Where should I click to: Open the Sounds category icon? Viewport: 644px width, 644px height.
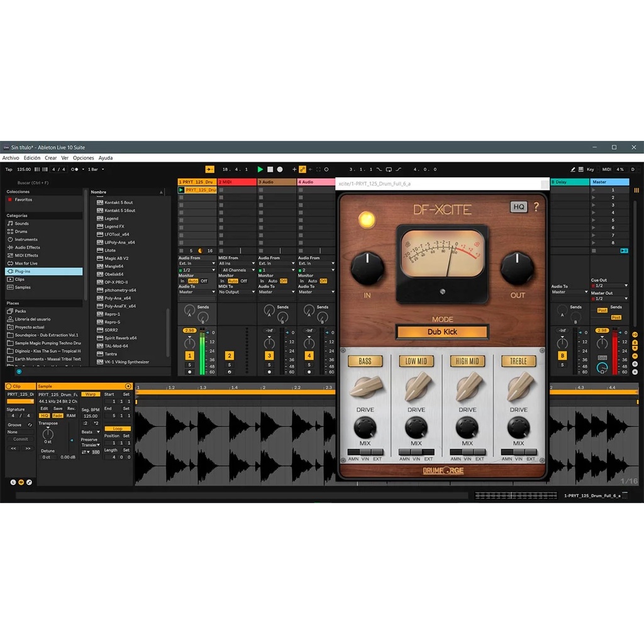click(10, 223)
